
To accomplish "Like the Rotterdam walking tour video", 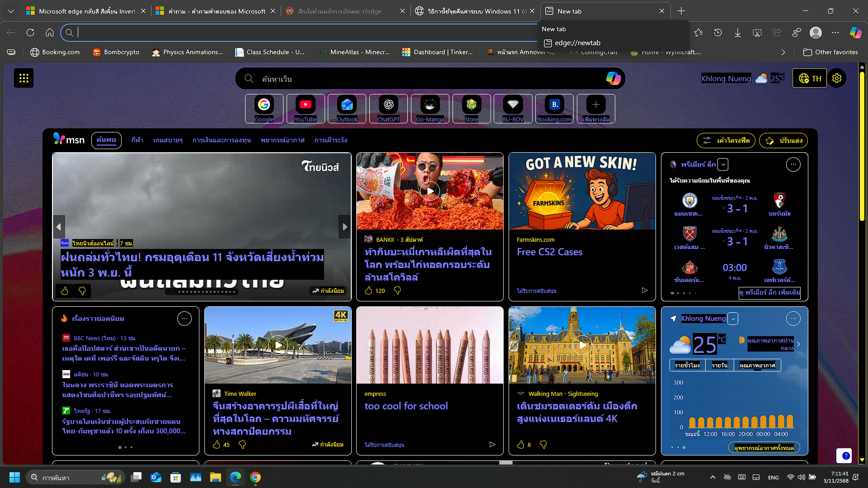I will pos(521,445).
